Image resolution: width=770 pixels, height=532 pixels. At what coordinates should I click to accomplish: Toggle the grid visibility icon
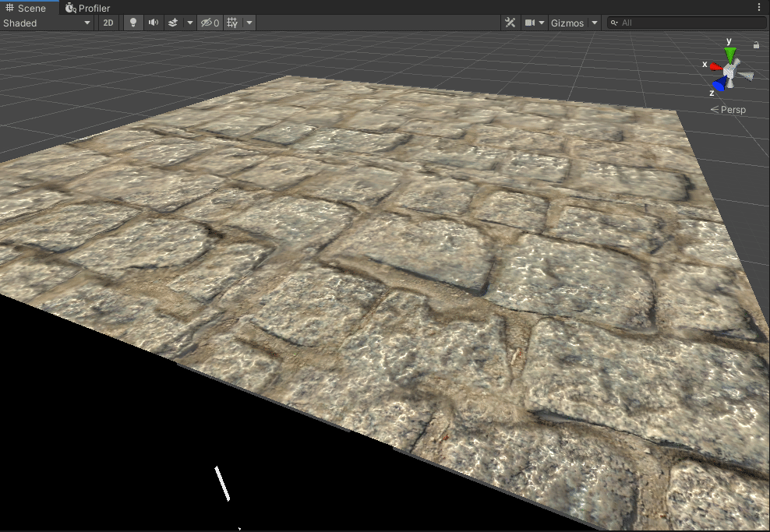click(231, 23)
